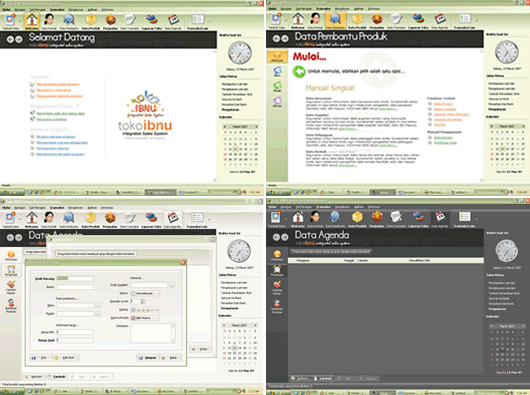Go to next month in Selamat Datang window calendar
Viewport: 530px width, 395px height.
pos(256,127)
